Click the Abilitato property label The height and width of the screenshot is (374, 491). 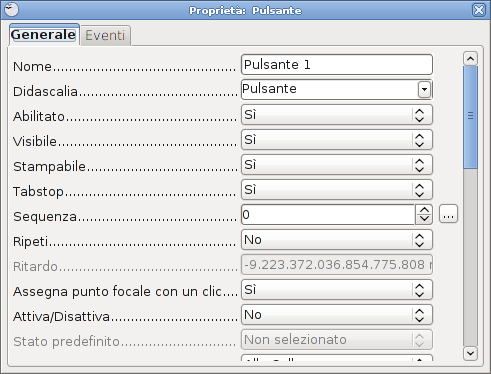tap(39, 116)
